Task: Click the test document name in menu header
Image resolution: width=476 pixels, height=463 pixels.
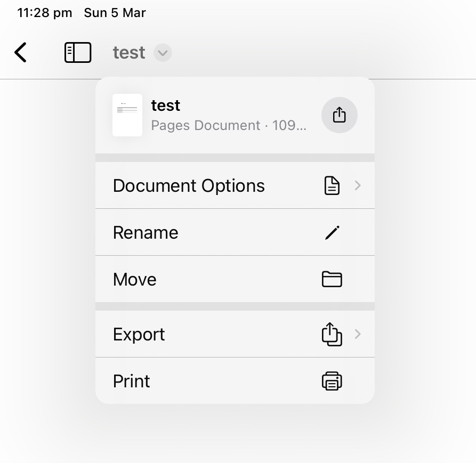Action: 165,105
